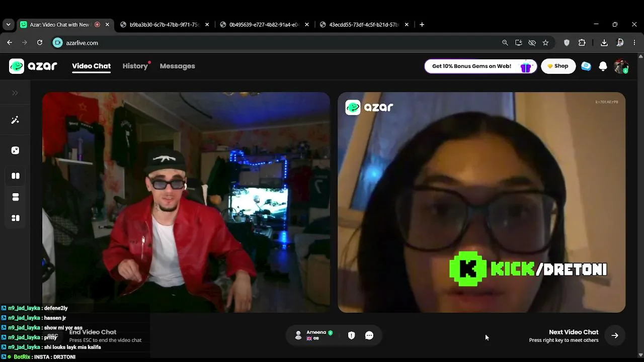Open the browser profile menu
This screenshot has height=362, width=644.
pyautogui.click(x=620, y=43)
